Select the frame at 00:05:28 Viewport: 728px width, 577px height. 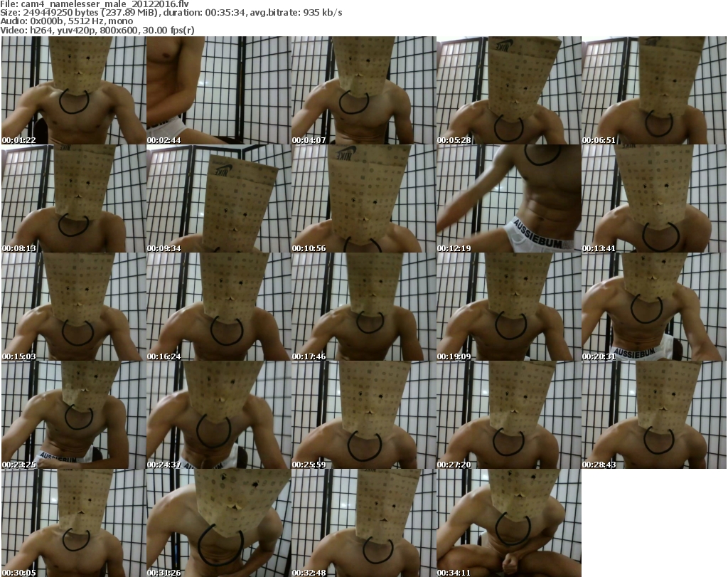508,90
